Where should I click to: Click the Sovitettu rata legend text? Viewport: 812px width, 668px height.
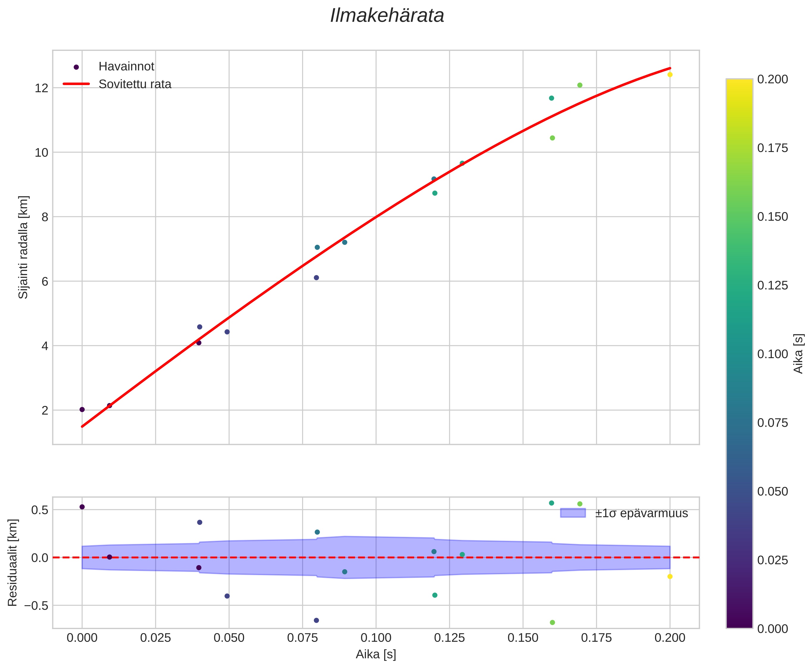tap(135, 84)
